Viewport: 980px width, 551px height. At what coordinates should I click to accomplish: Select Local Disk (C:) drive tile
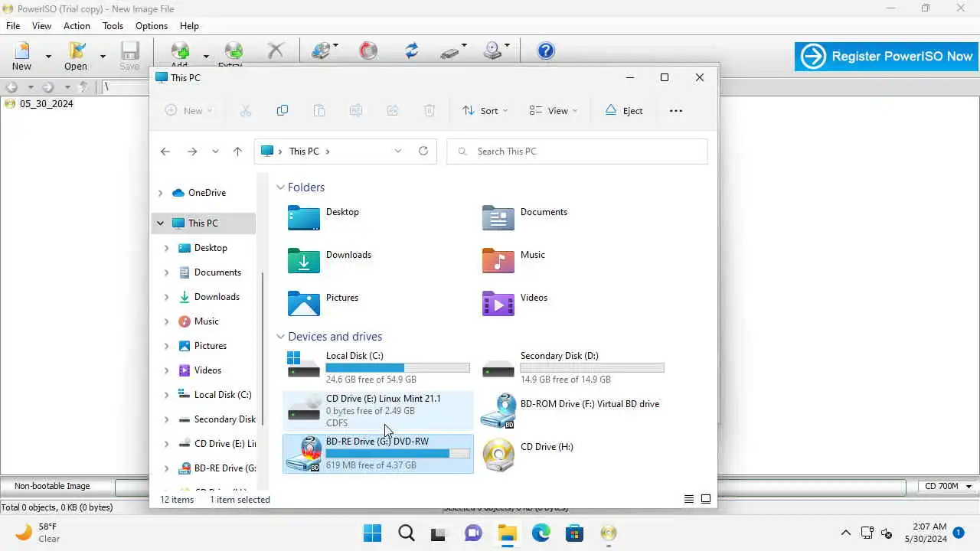(377, 367)
